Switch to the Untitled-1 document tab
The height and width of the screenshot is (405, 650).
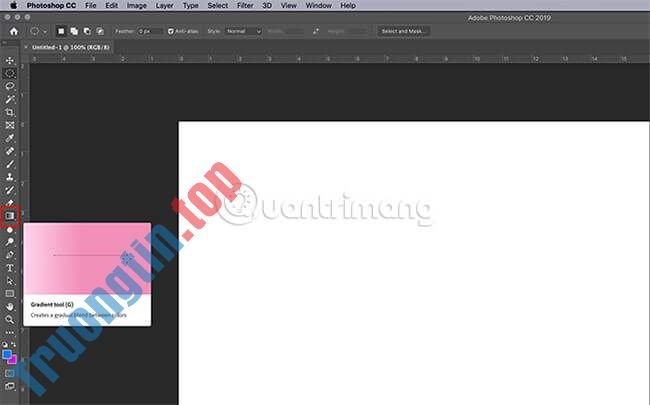[x=71, y=47]
